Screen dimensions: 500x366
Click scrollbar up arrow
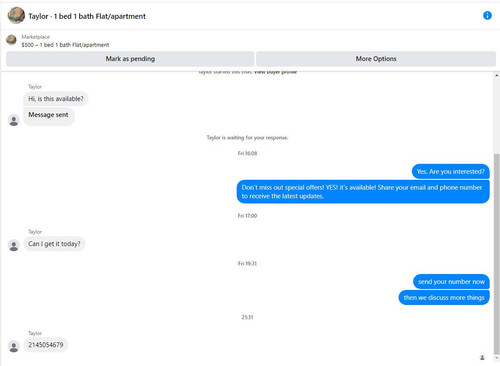pos(497,76)
